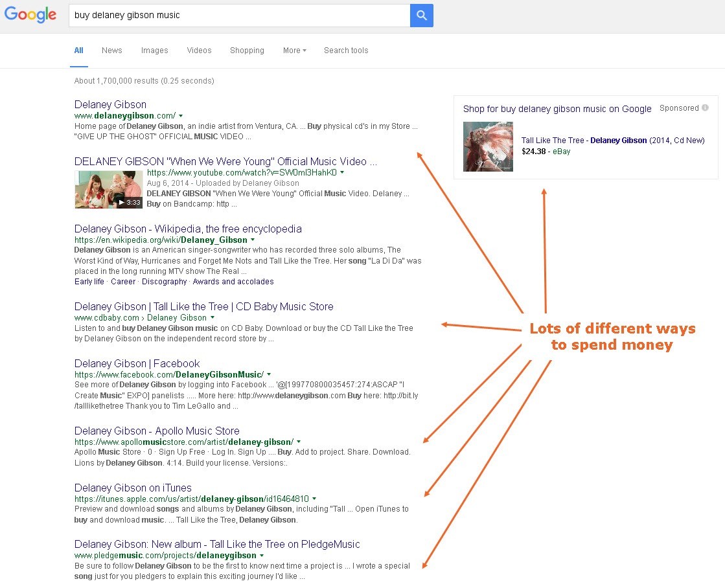Viewport: 725px width, 588px height.
Task: Select the Videos tab
Action: click(199, 51)
